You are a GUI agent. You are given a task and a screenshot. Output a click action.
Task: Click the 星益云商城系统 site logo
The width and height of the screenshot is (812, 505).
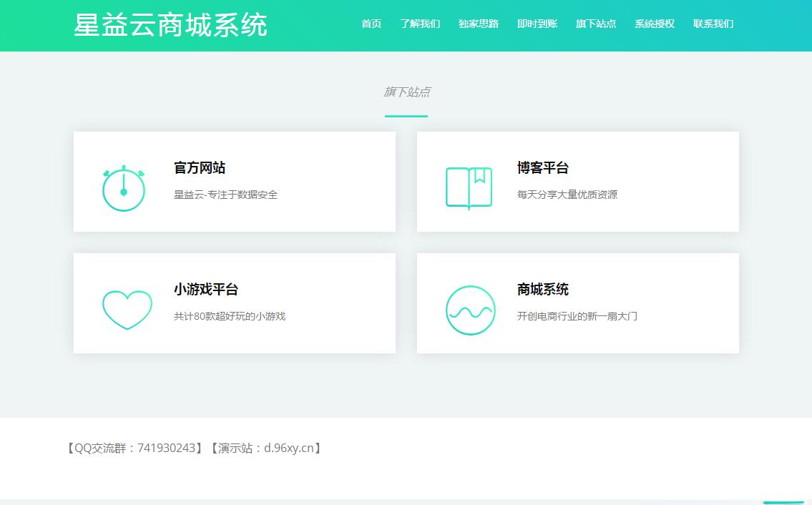(170, 25)
